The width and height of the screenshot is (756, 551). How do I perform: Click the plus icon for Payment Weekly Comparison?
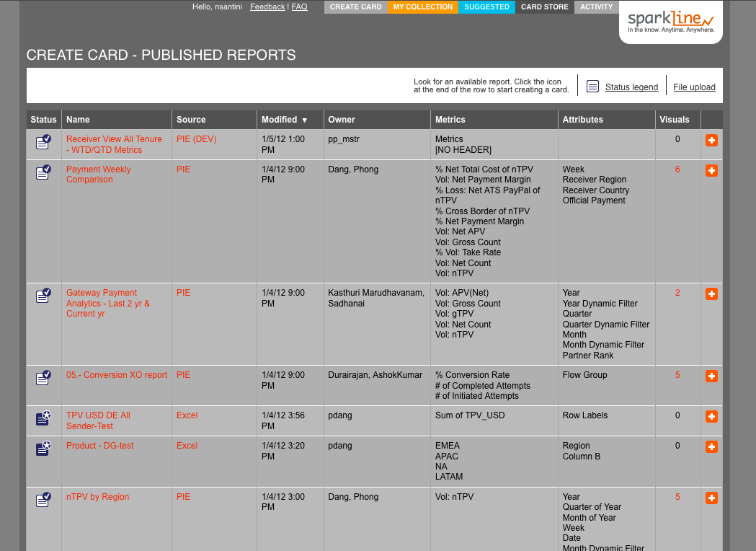click(711, 171)
